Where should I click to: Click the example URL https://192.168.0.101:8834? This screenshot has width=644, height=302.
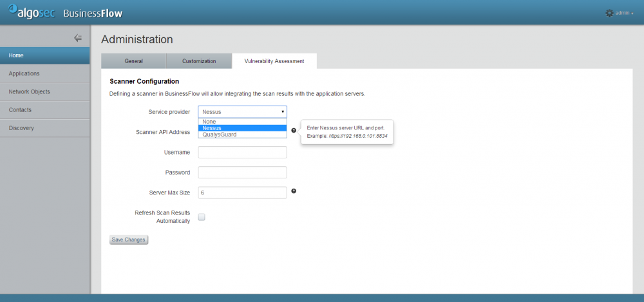358,135
